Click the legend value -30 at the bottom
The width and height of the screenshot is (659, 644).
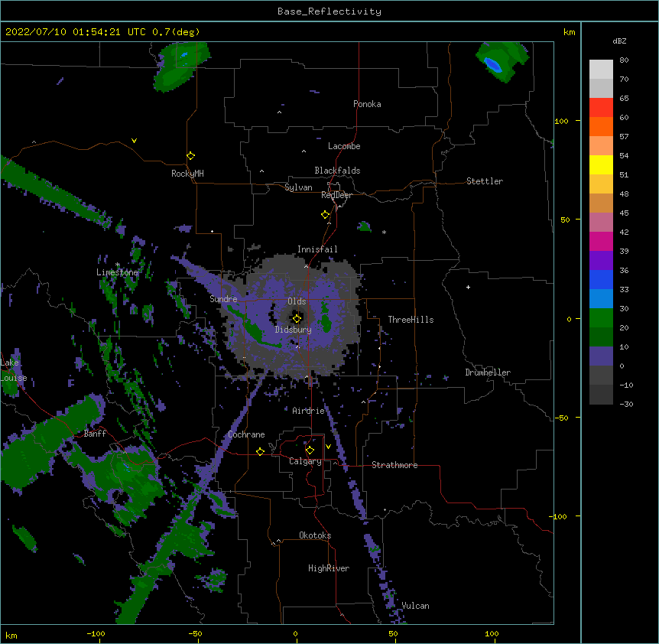[x=626, y=405]
